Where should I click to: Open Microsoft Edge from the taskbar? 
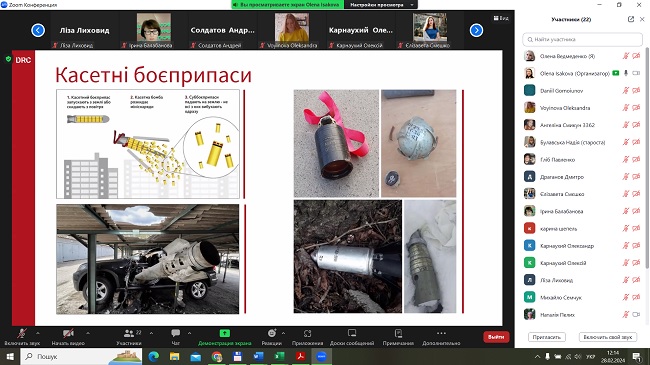pos(154,356)
